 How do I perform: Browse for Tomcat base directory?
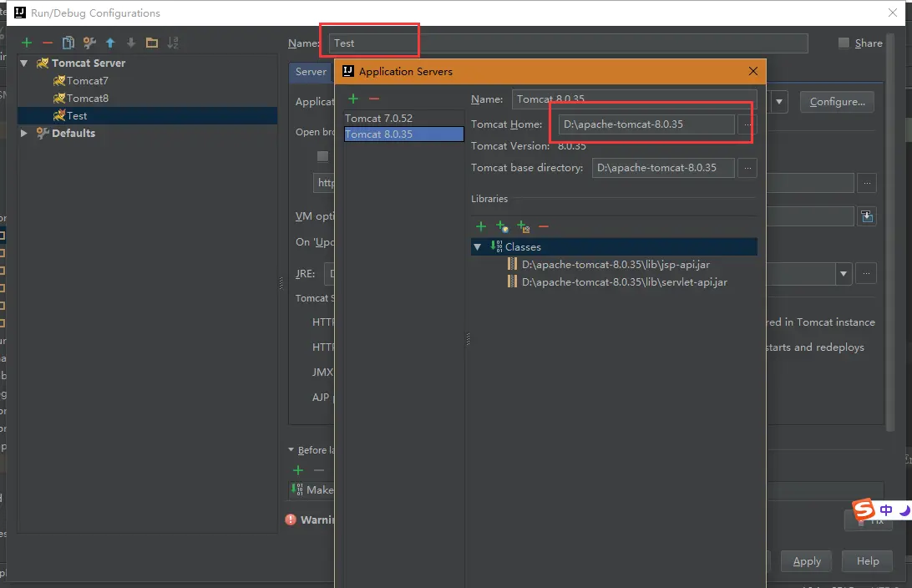(x=747, y=168)
